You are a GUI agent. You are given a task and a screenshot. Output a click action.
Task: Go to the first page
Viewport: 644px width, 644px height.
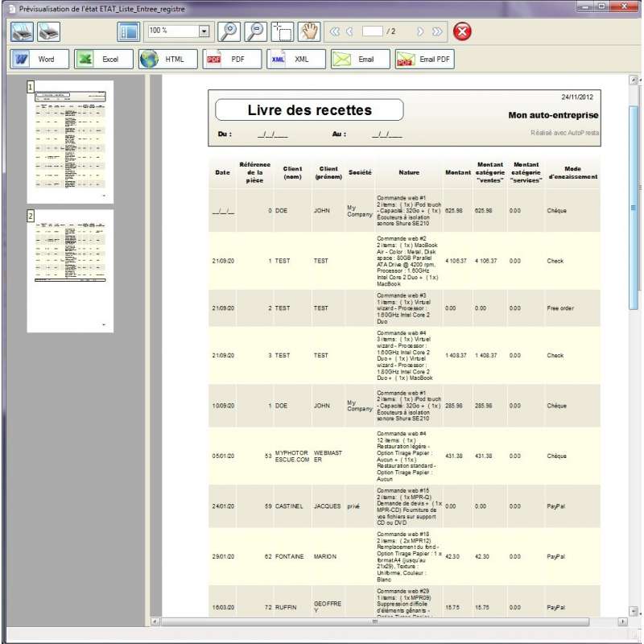pyautogui.click(x=335, y=31)
